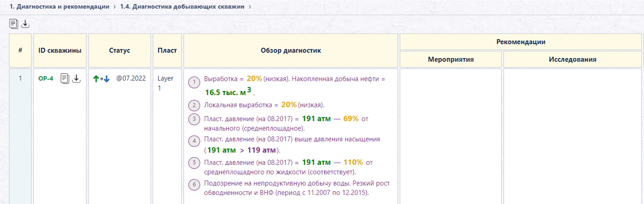
Task: Expand the chevron after 'Диагностика и рекомендации'
Action: (x=114, y=7)
